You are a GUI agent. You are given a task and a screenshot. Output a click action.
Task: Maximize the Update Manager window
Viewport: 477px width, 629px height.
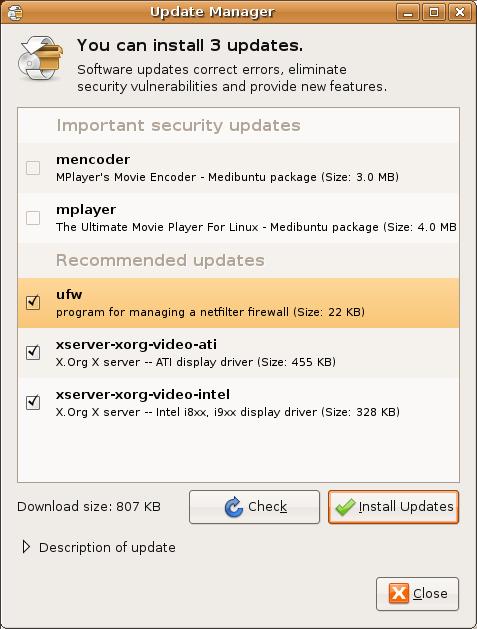coord(434,12)
